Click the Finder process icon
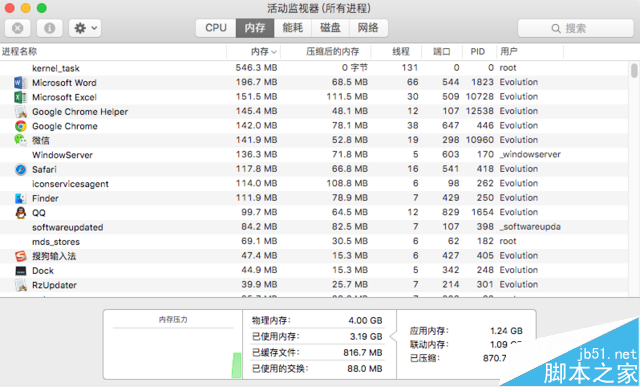 (x=20, y=198)
